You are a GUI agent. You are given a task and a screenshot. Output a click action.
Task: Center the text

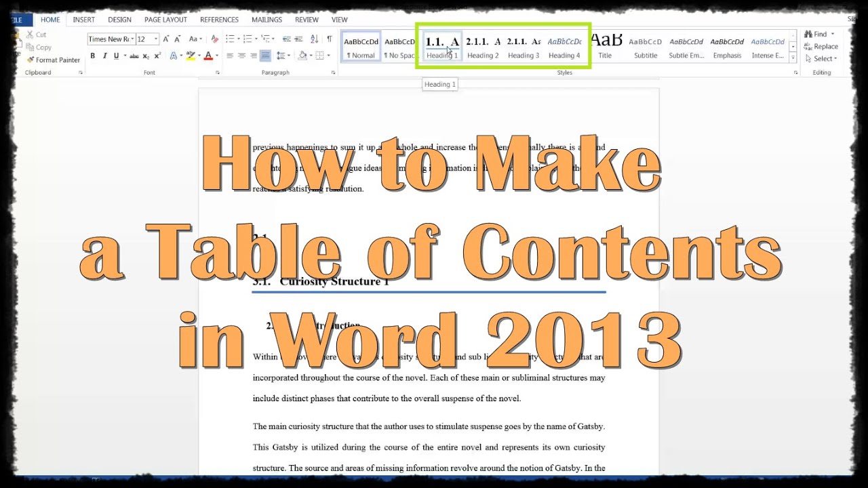coord(241,56)
